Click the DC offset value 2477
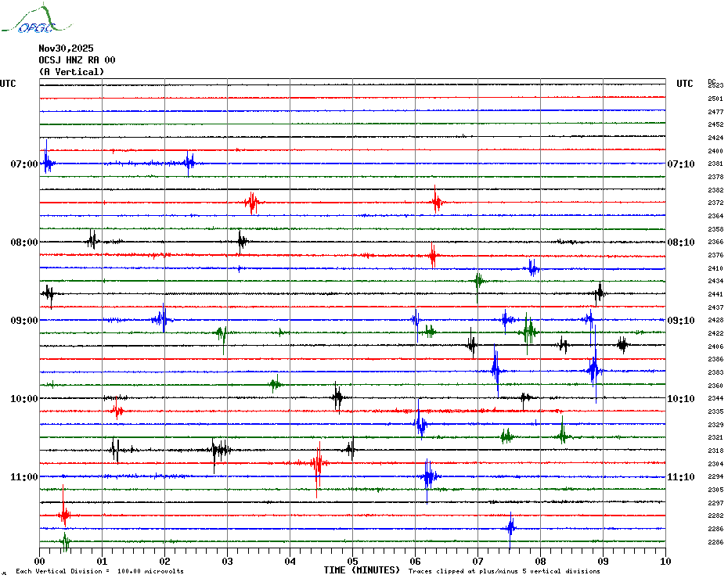 pos(715,112)
